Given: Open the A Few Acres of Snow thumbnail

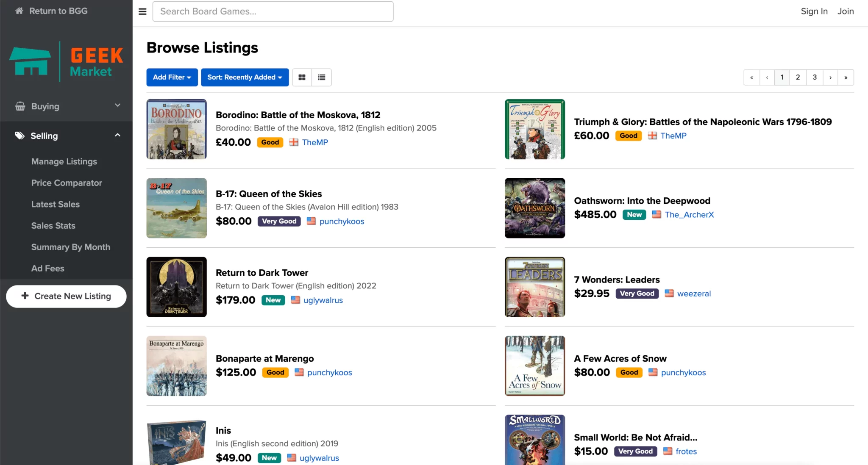Looking at the screenshot, I should 535,366.
